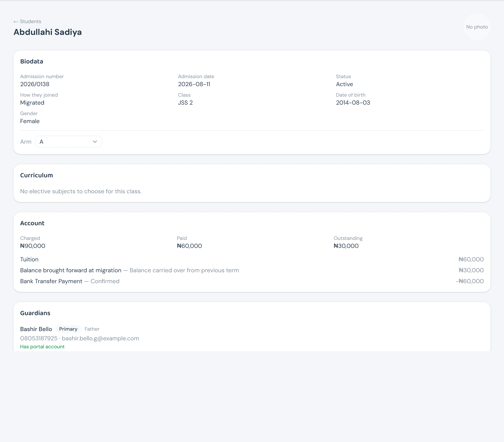The image size is (504, 442).
Task: Click the No photo avatar placeholder
Action: 477,27
